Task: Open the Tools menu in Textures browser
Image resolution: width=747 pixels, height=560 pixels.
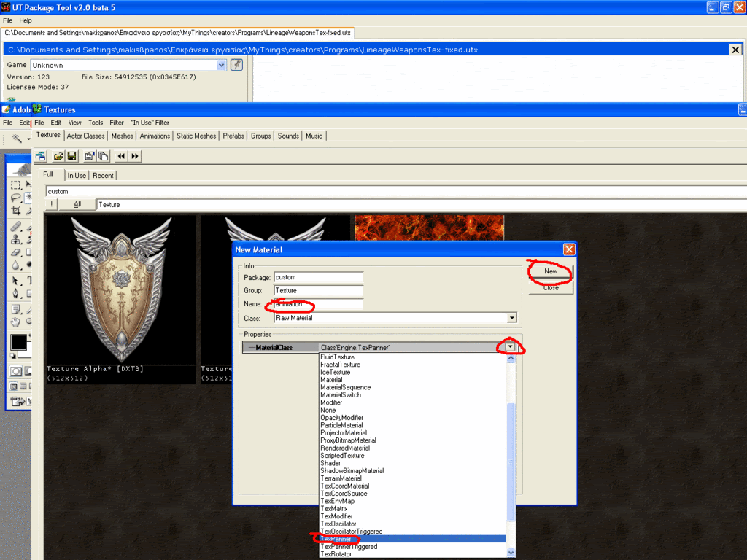Action: [x=96, y=122]
